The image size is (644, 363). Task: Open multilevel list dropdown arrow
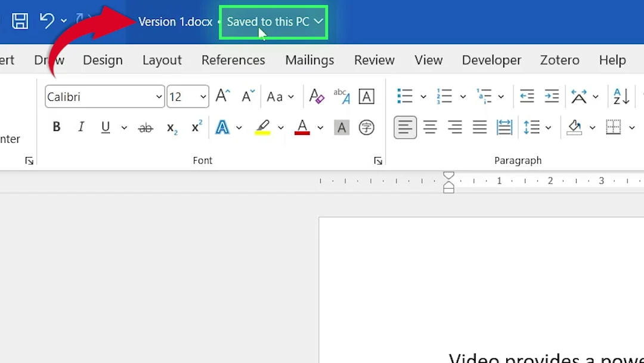[501, 97]
